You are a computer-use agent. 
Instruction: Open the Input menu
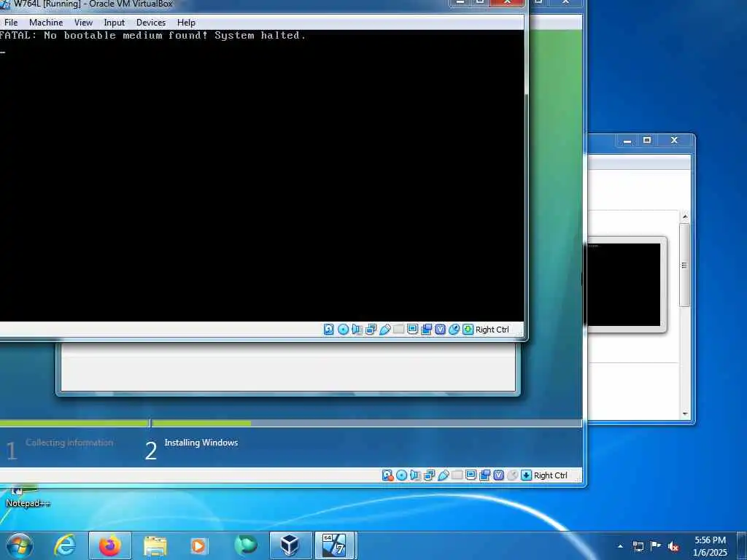coord(115,23)
